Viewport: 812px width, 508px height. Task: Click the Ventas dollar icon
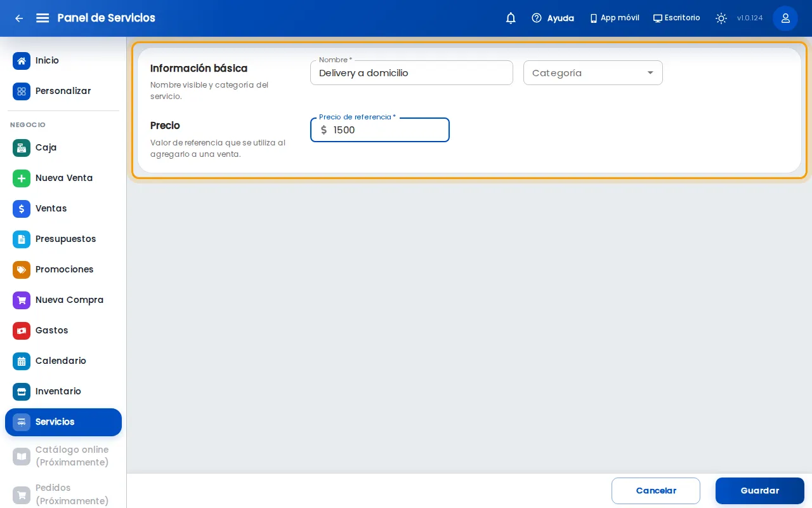pos(22,209)
